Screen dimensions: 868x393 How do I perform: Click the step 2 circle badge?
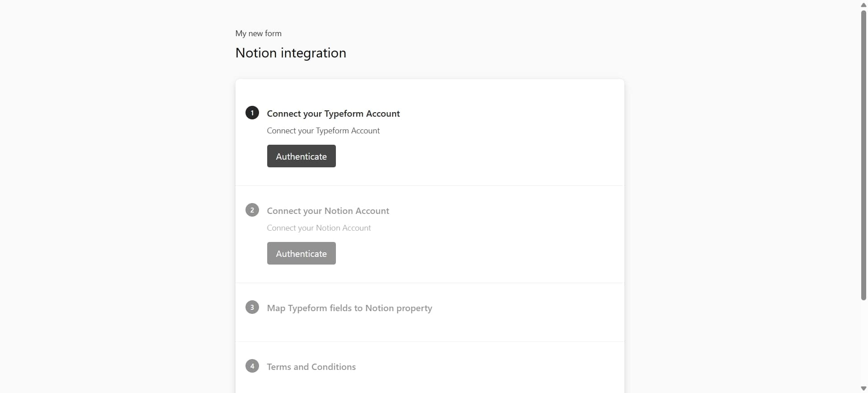coord(252,210)
